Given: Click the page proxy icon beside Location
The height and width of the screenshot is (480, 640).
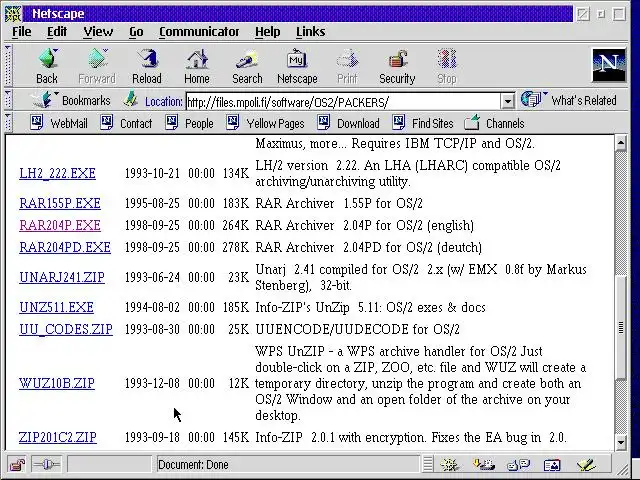Looking at the screenshot, I should (131, 99).
